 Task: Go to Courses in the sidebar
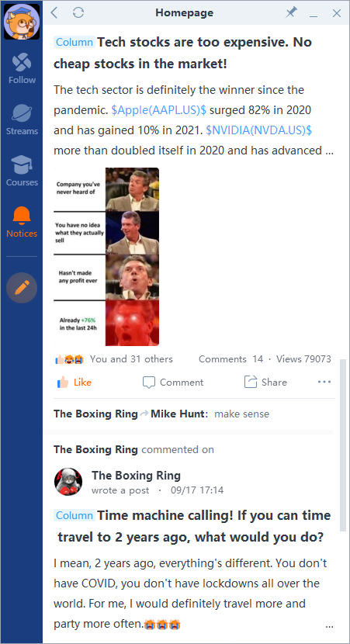(x=22, y=171)
